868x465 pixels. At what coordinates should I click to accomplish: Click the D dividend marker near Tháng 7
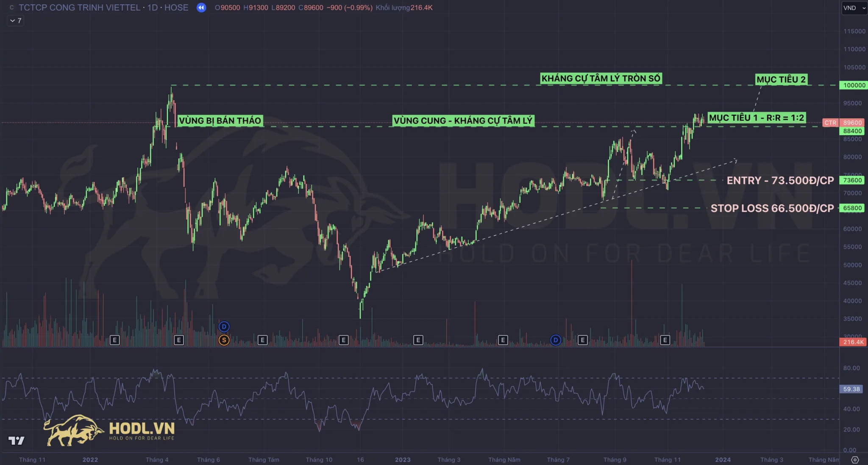click(555, 340)
